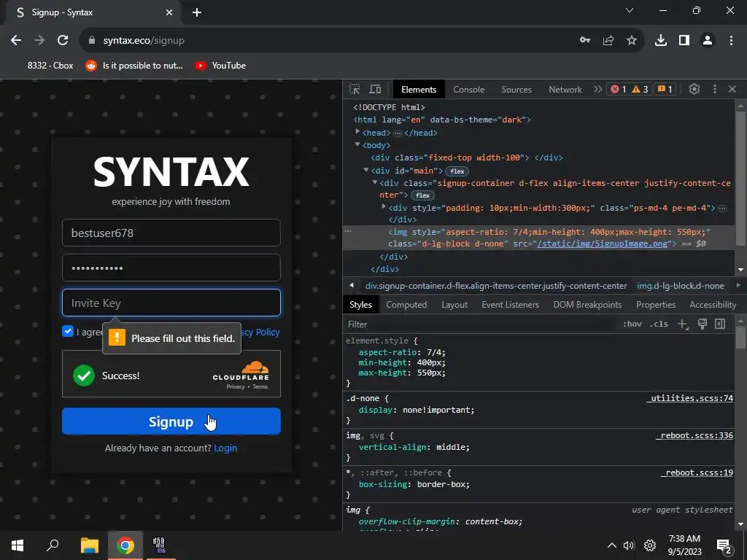The height and width of the screenshot is (560, 747).
Task: Click the issues count badge
Action: (665, 89)
